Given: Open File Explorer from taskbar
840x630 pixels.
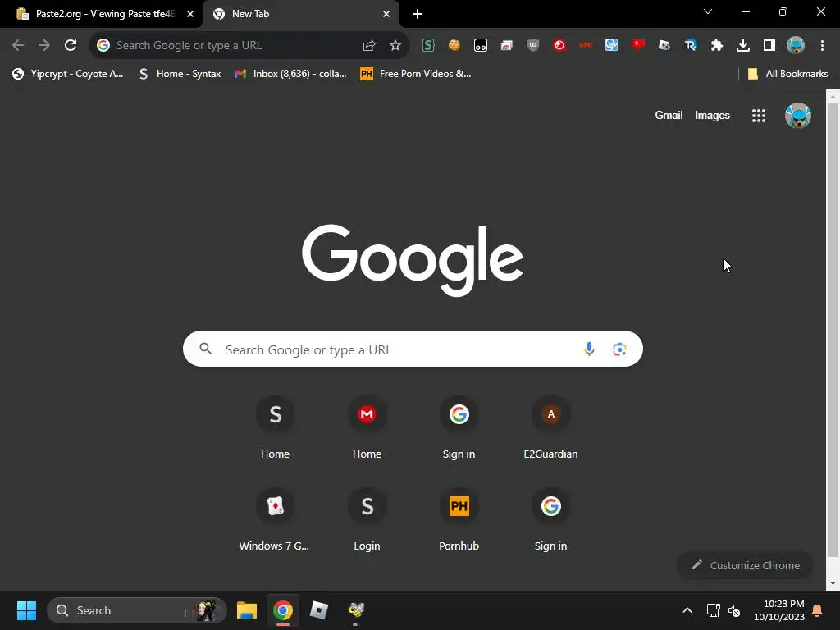Looking at the screenshot, I should pos(247,610).
